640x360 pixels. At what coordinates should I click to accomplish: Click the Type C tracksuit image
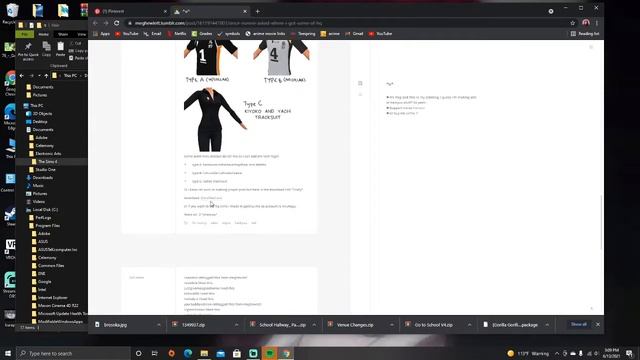pos(215,120)
